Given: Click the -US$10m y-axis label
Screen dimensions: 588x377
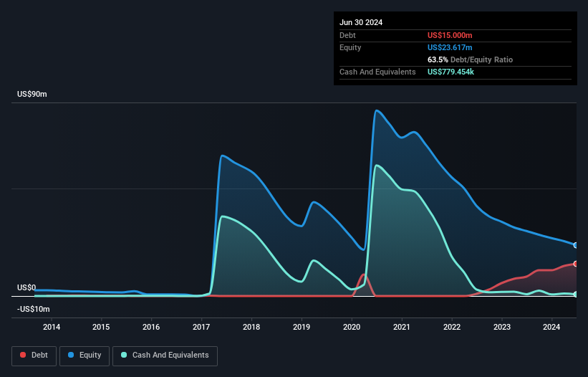Looking at the screenshot, I should [x=34, y=309].
